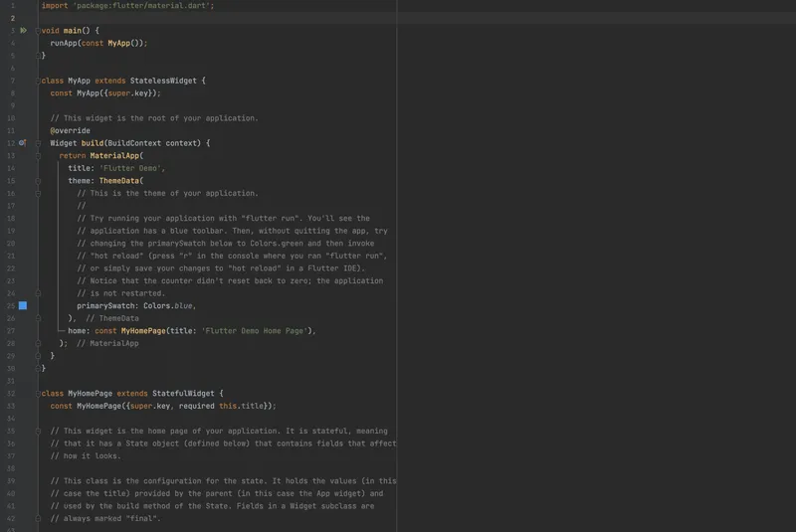Click the StatefulWidget class reference

tap(187, 394)
